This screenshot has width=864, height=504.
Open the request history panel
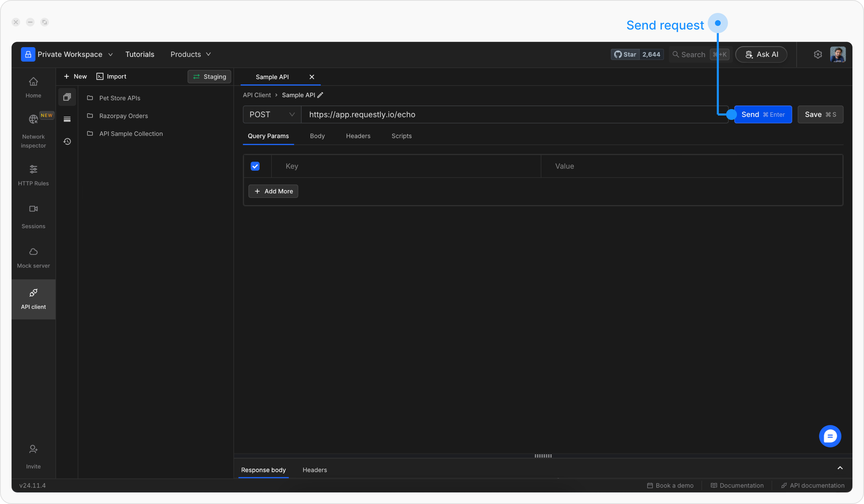point(67,141)
